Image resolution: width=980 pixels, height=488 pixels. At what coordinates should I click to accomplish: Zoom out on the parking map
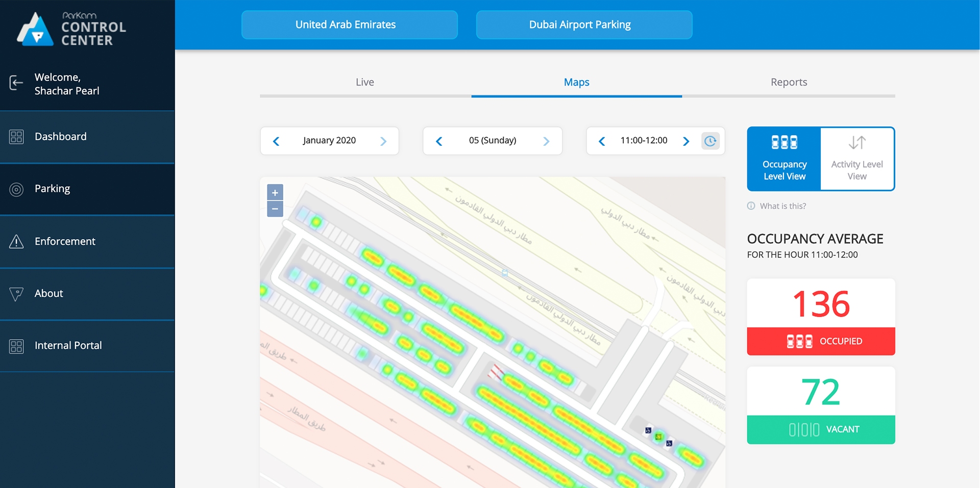tap(275, 209)
